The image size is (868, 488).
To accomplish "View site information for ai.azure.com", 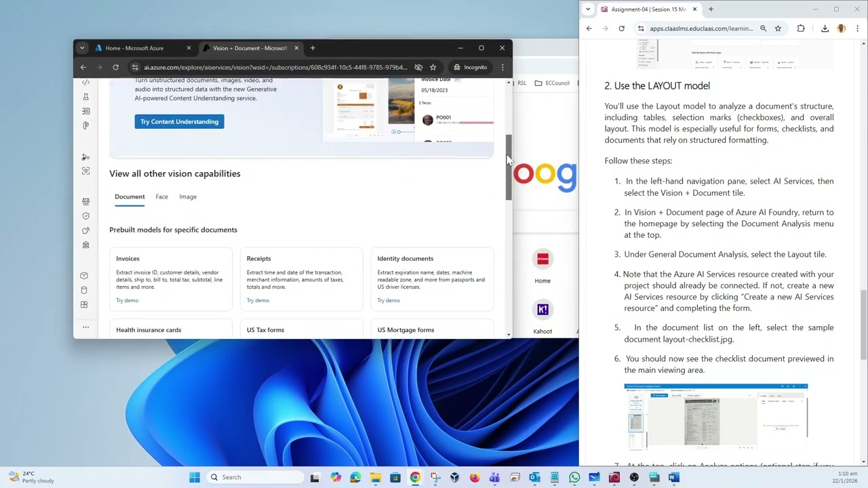I will pyautogui.click(x=135, y=67).
